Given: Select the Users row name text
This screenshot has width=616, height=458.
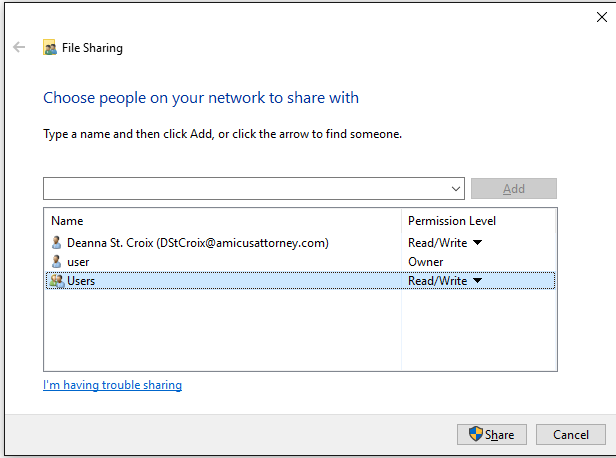Looking at the screenshot, I should [81, 281].
